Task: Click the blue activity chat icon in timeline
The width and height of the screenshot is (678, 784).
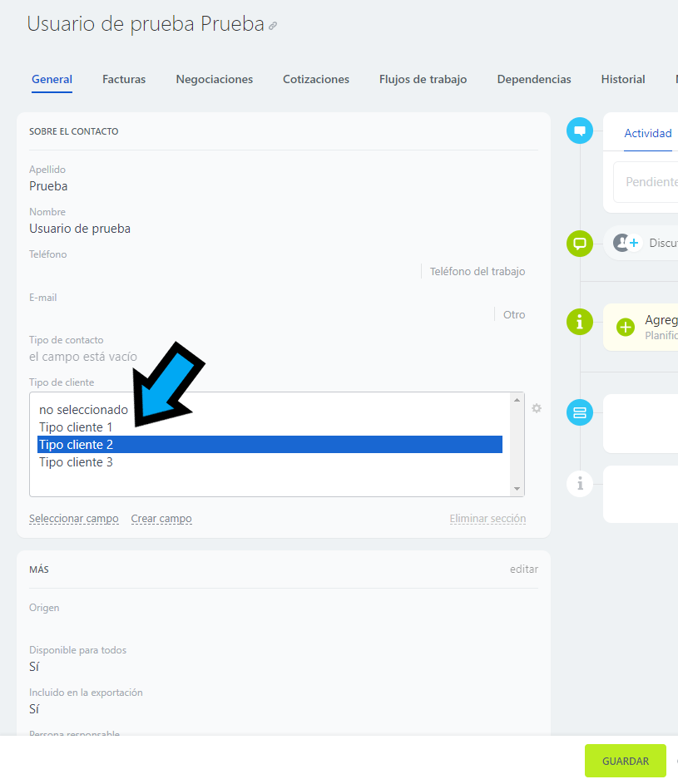Action: pyautogui.click(x=580, y=131)
